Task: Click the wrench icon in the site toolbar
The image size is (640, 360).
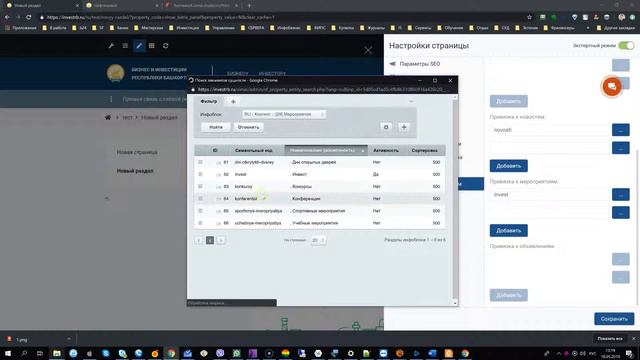Action: [x=111, y=46]
